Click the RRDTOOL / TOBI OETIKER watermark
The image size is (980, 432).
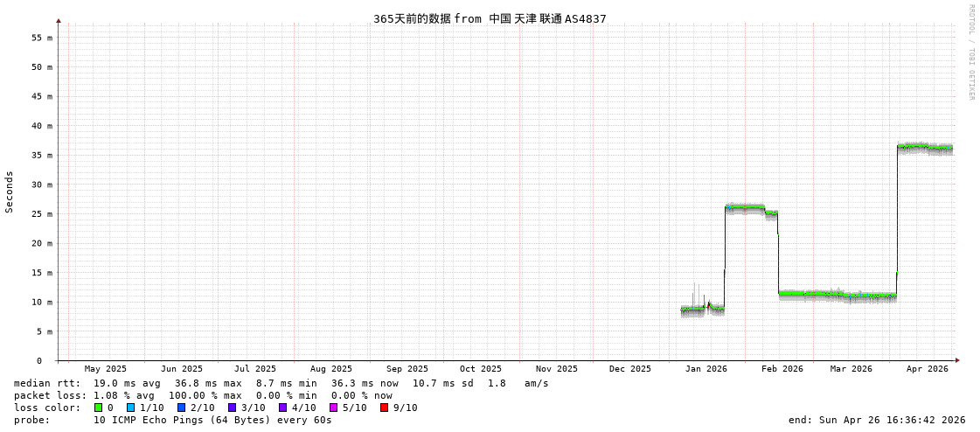(970, 52)
